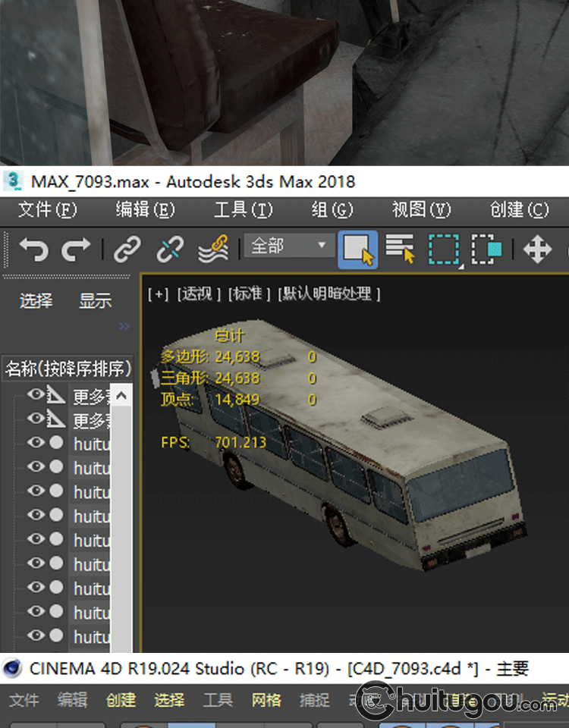Image resolution: width=569 pixels, height=728 pixels.
Task: Open Cinema 4D 编辑 menu
Action: coord(72,700)
